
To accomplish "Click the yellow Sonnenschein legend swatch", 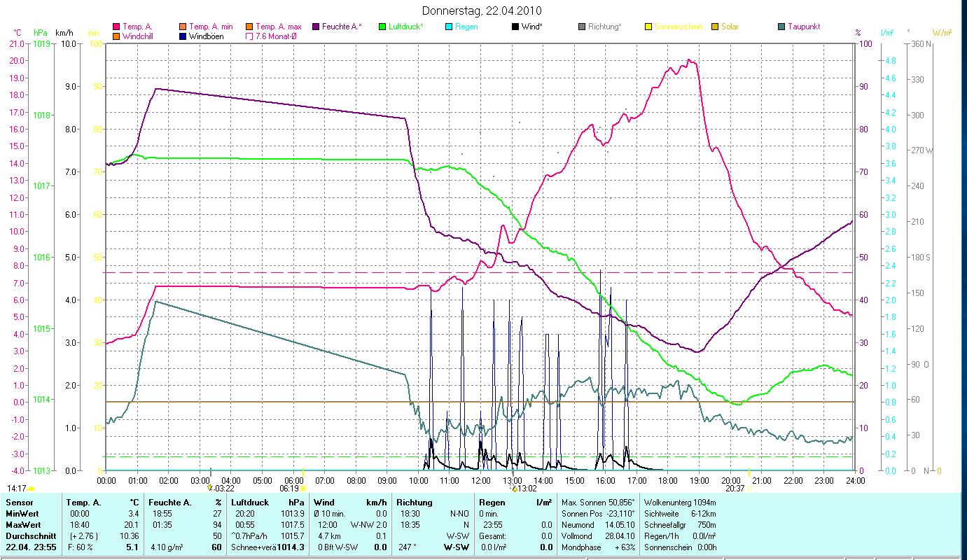I will (648, 27).
